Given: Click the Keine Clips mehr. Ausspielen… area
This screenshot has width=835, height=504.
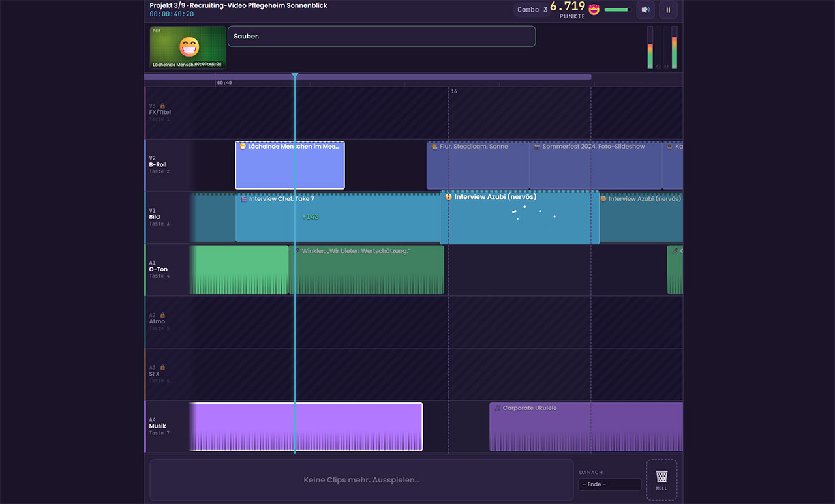Looking at the screenshot, I should coord(361,480).
